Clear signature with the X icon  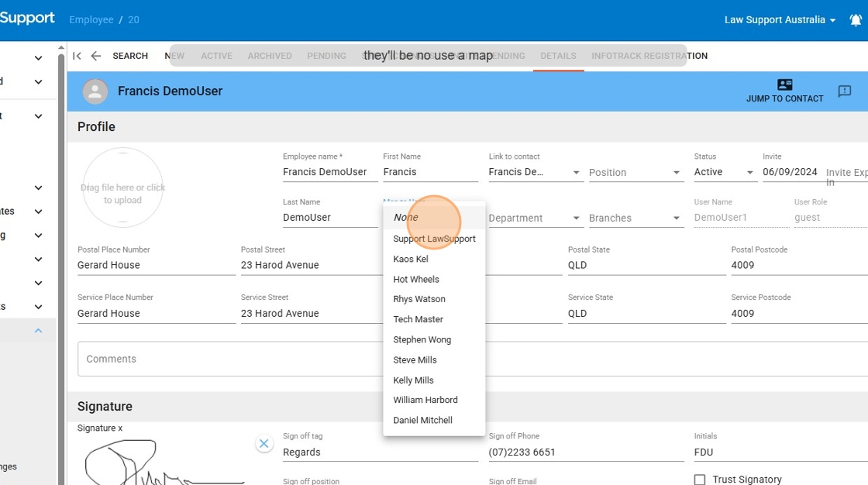pos(264,443)
